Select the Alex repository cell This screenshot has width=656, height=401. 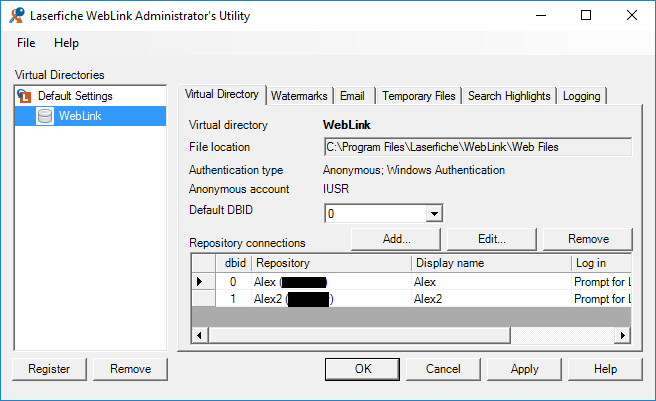click(x=331, y=282)
